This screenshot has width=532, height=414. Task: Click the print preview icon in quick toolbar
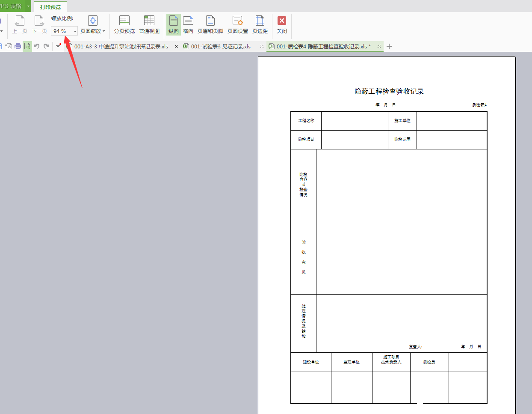[27, 46]
